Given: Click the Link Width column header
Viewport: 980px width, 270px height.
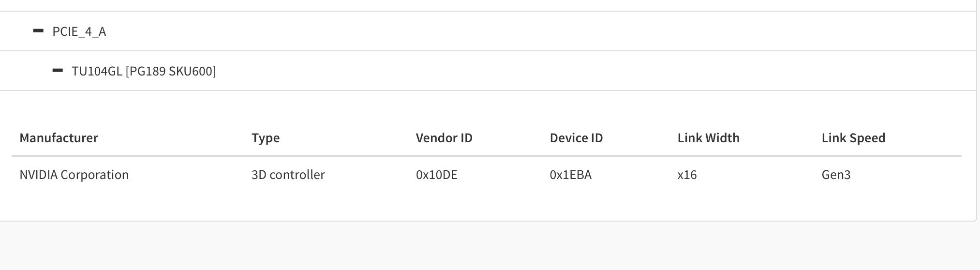Looking at the screenshot, I should [708, 138].
